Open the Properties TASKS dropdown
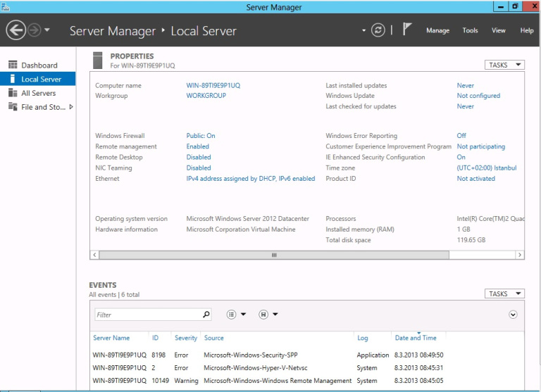Viewport: 541px width, 392px height. coord(504,65)
